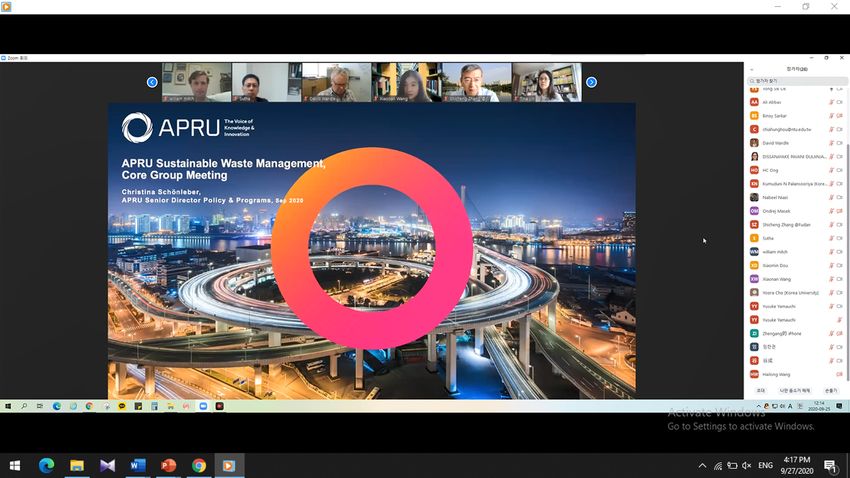Viewport: 850px width, 478px height.
Task: Click the search icon on the recorded taskbar
Action: (24, 406)
